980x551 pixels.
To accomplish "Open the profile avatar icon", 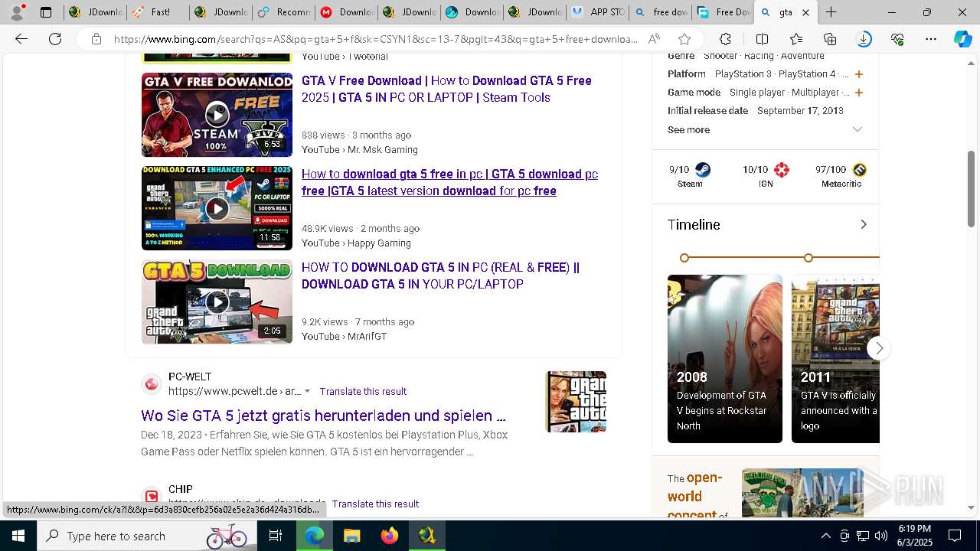I will point(18,12).
